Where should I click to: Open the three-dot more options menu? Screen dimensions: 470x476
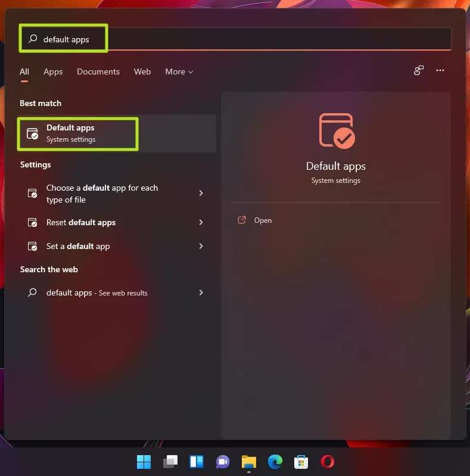(440, 70)
